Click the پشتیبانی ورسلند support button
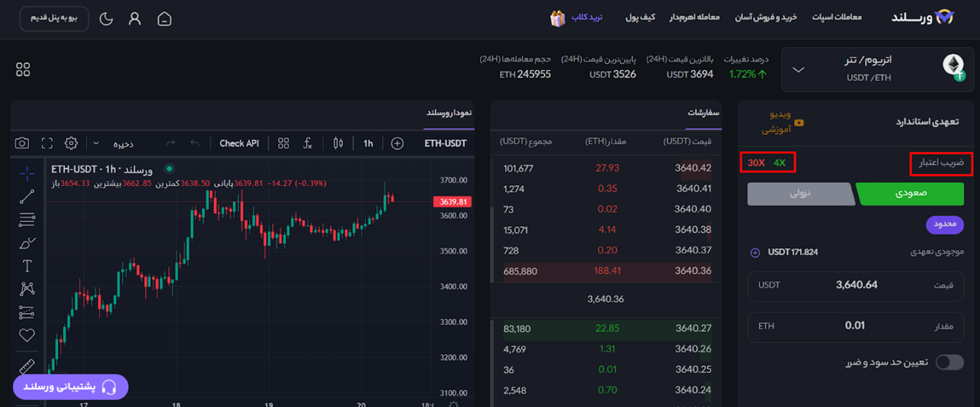The image size is (980, 407). [x=71, y=387]
